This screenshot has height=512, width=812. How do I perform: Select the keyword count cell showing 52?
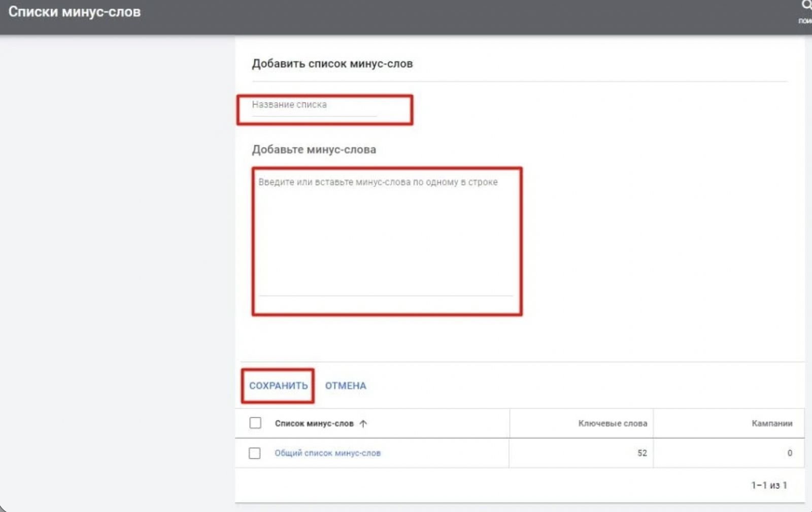[x=641, y=453]
